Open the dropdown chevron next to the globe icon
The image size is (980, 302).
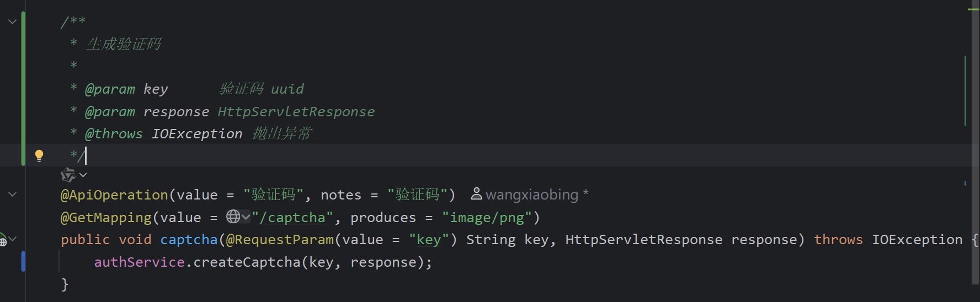(x=246, y=217)
